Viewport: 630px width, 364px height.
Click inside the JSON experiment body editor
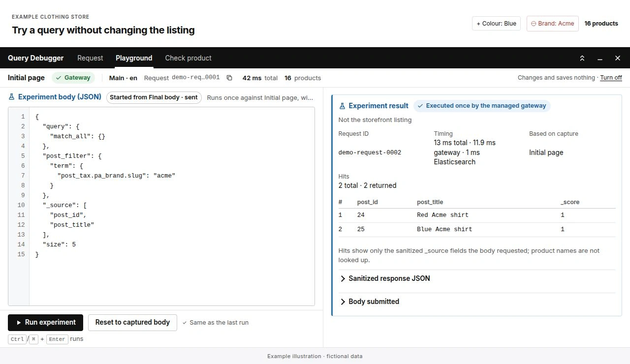[172, 207]
